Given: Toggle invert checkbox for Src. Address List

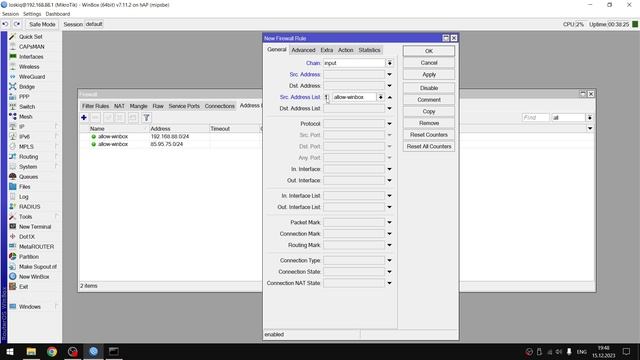Looking at the screenshot, I should click(x=327, y=97).
